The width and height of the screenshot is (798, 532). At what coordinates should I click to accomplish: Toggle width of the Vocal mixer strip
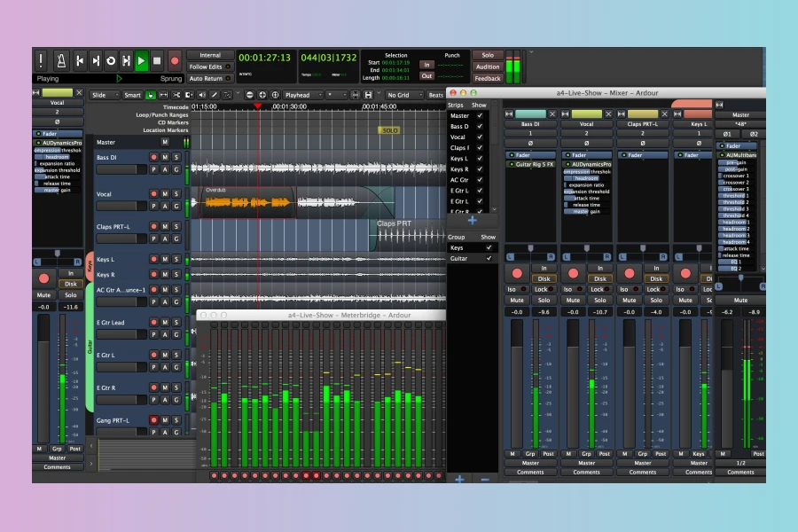pos(566,114)
